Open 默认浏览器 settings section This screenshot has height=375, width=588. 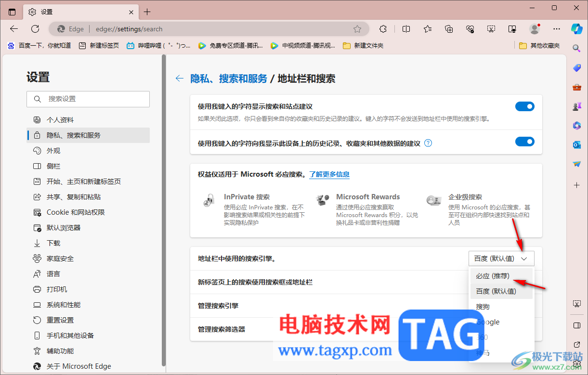pyautogui.click(x=88, y=228)
